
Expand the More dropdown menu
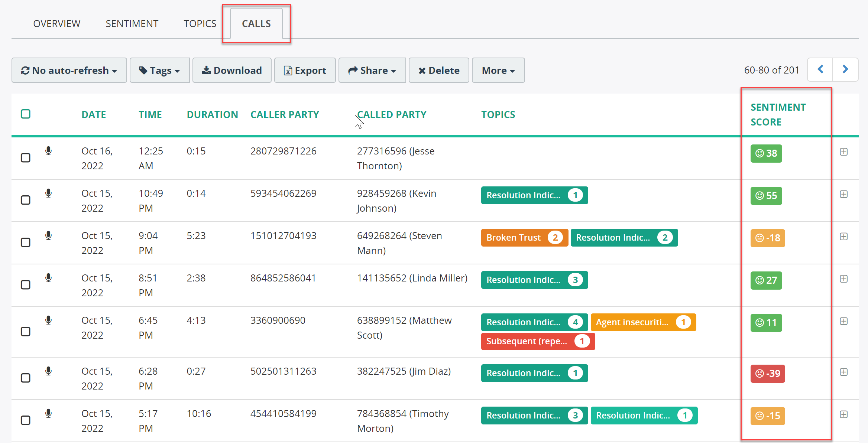(x=498, y=70)
